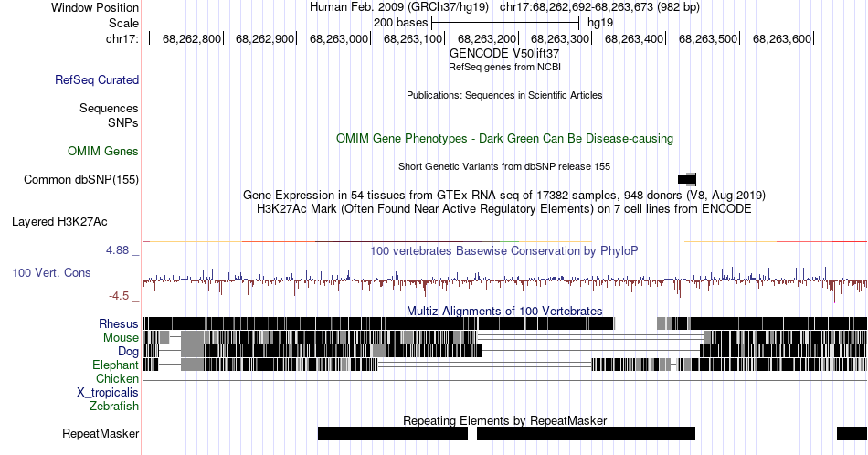This screenshot has width=868, height=455.
Task: Click Publications: Sequences in Scientific Articles title
Action: click(504, 95)
